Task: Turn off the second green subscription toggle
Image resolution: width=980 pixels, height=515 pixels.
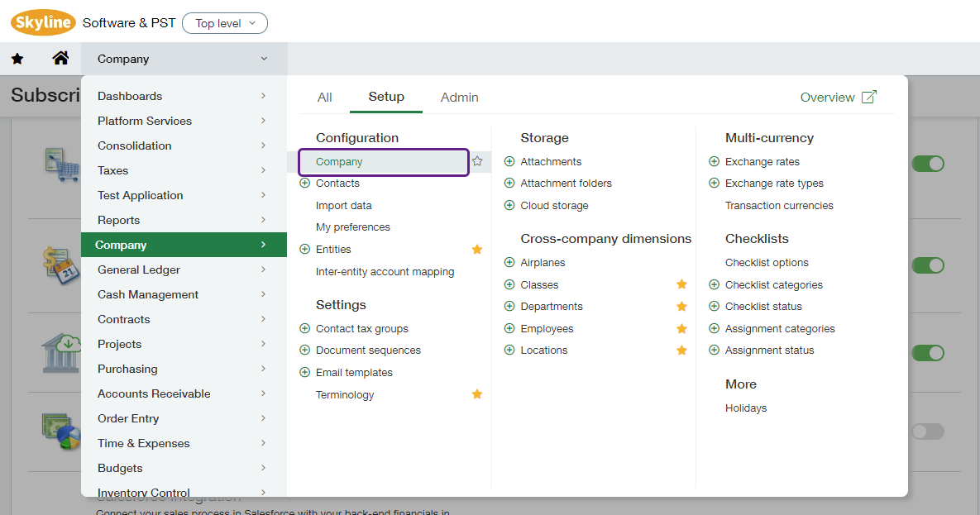Action: [927, 265]
